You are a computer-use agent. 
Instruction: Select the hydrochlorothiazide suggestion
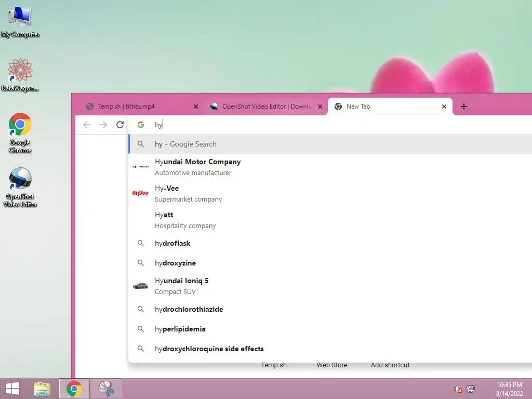330,309
